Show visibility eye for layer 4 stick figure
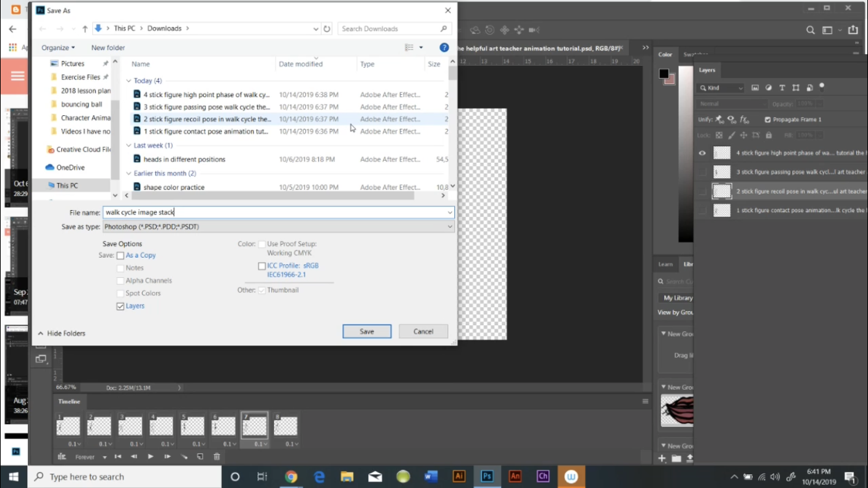The image size is (868, 488). [702, 152]
